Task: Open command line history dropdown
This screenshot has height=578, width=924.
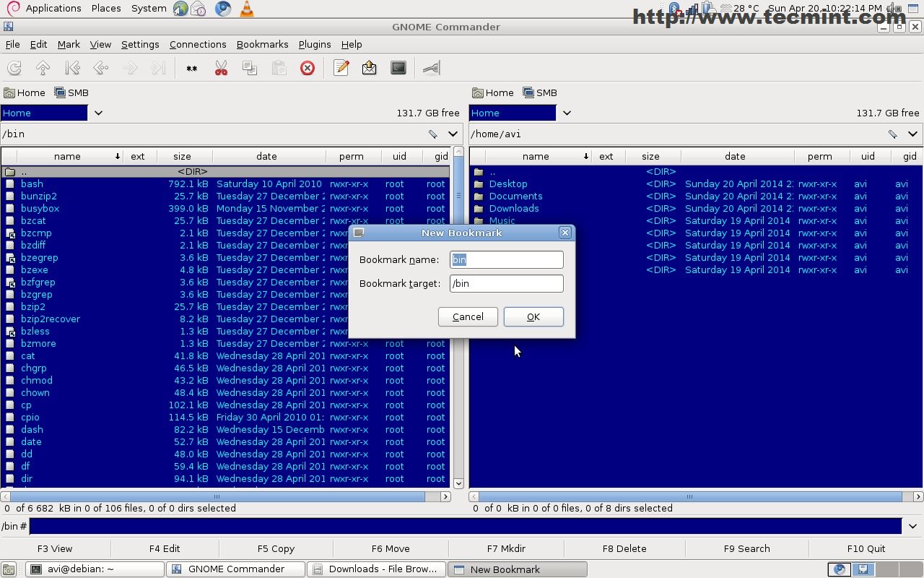Action: 912,526
